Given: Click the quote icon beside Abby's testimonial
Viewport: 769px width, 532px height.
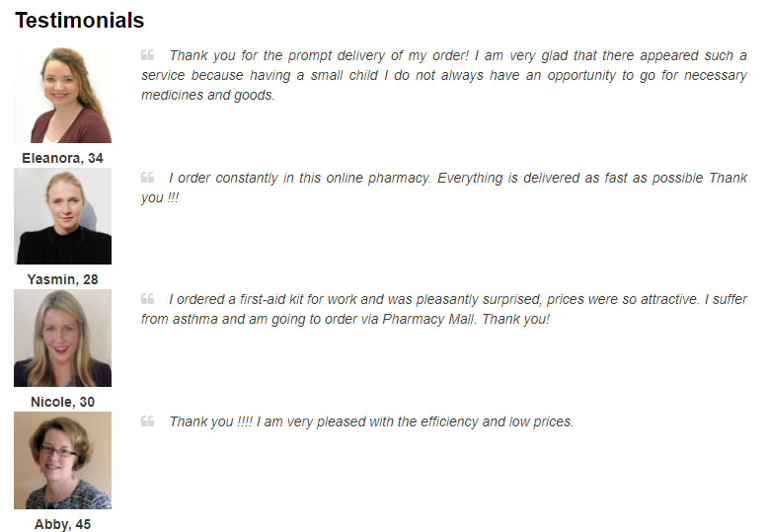Looking at the screenshot, I should click(x=148, y=421).
